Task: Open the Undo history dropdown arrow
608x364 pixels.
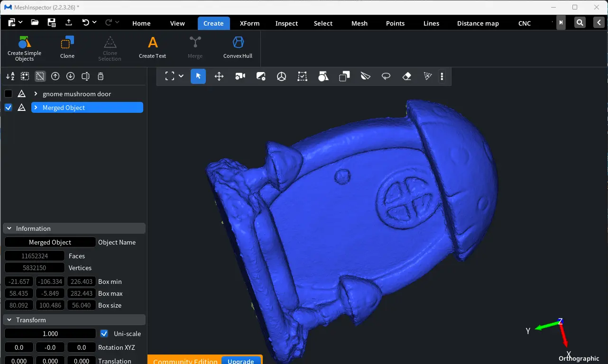Action: coord(94,22)
